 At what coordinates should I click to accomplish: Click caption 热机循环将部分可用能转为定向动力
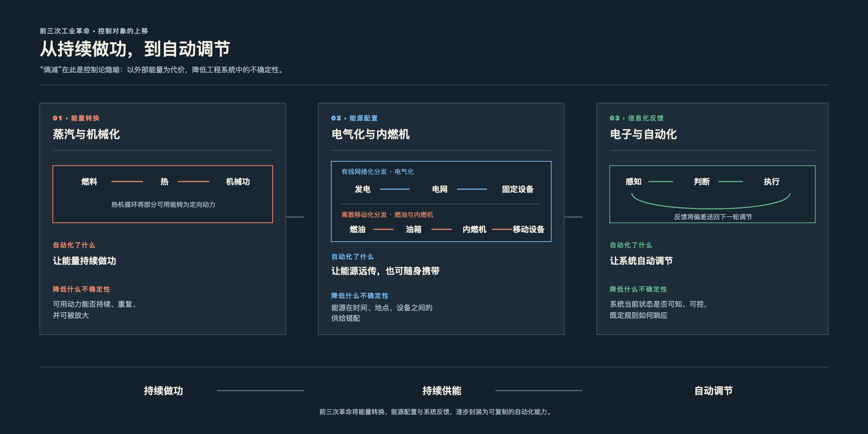pyautogui.click(x=163, y=205)
